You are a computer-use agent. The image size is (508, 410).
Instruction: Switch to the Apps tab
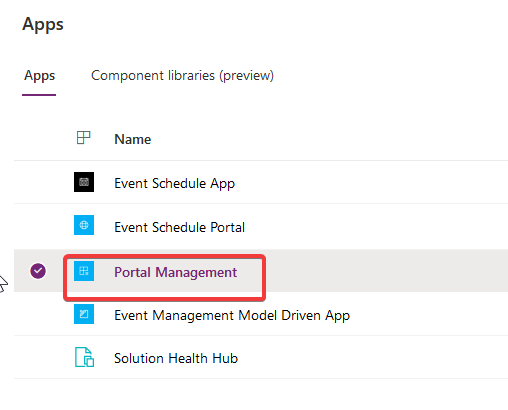[39, 76]
